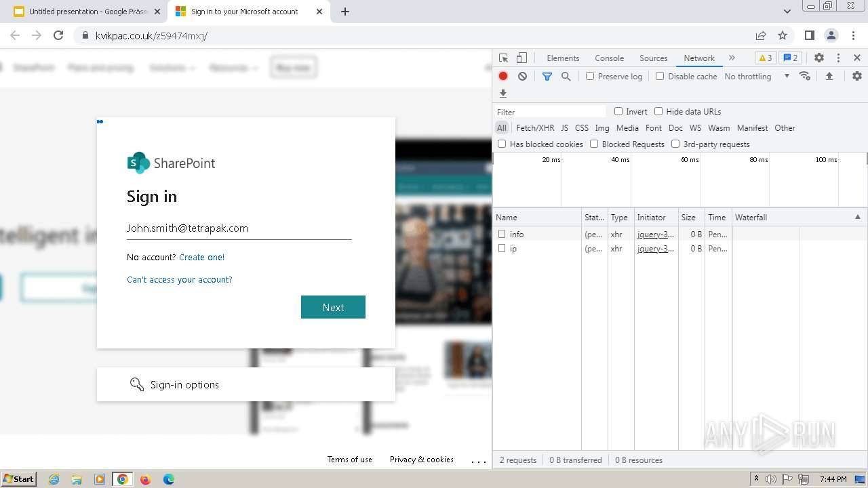Click the messages count badge
The height and width of the screenshot is (488, 868).
tap(790, 58)
